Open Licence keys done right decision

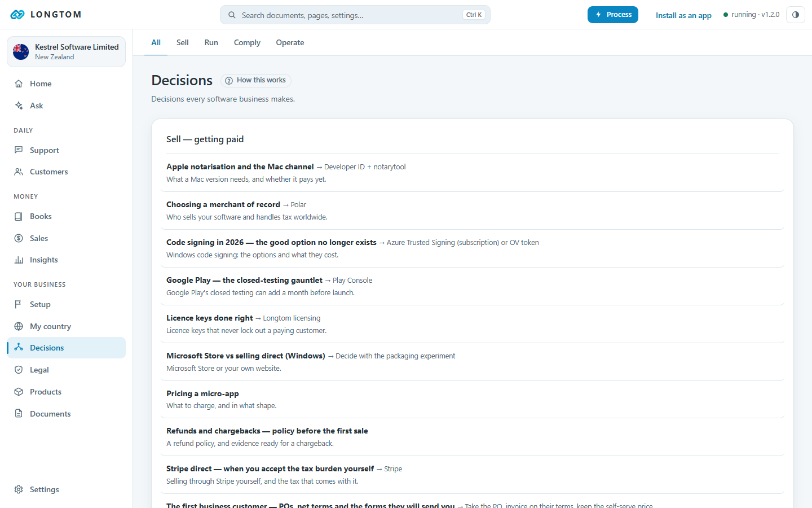[473, 324]
